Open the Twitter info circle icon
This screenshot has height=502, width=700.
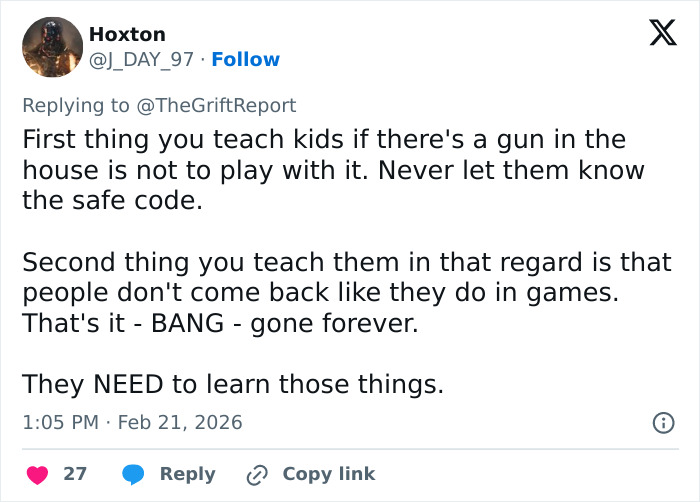click(x=662, y=423)
